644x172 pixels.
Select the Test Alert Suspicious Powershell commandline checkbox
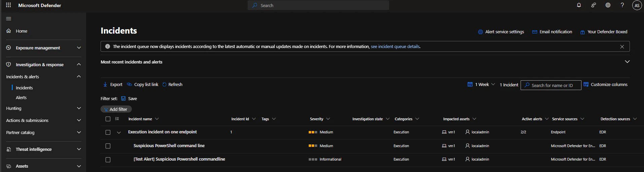click(x=108, y=160)
